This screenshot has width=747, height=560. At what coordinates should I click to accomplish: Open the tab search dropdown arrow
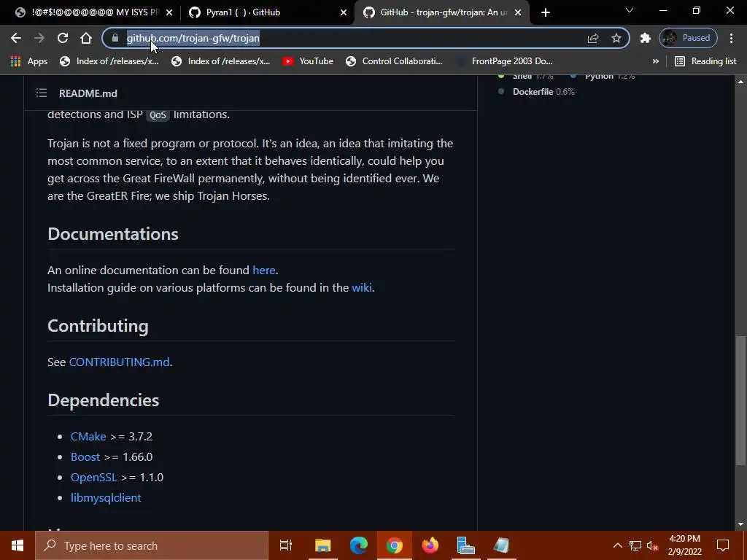pos(630,10)
